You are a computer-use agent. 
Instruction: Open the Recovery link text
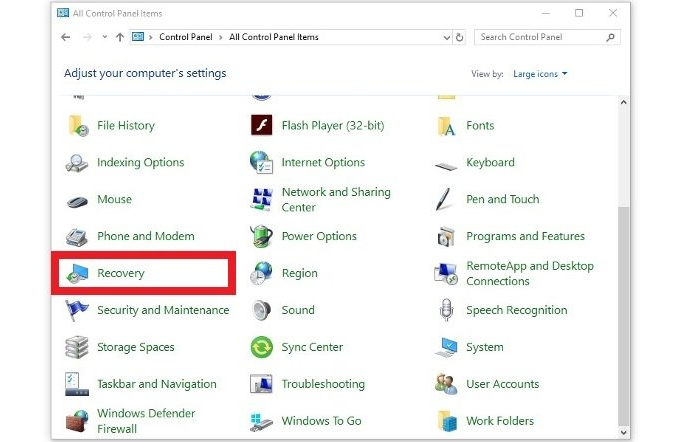pos(121,273)
